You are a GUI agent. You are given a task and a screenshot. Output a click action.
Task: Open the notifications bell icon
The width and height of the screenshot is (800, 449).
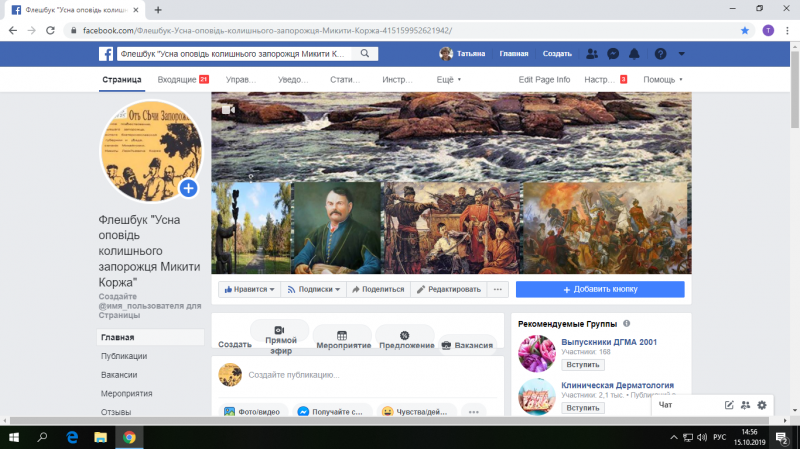point(634,54)
